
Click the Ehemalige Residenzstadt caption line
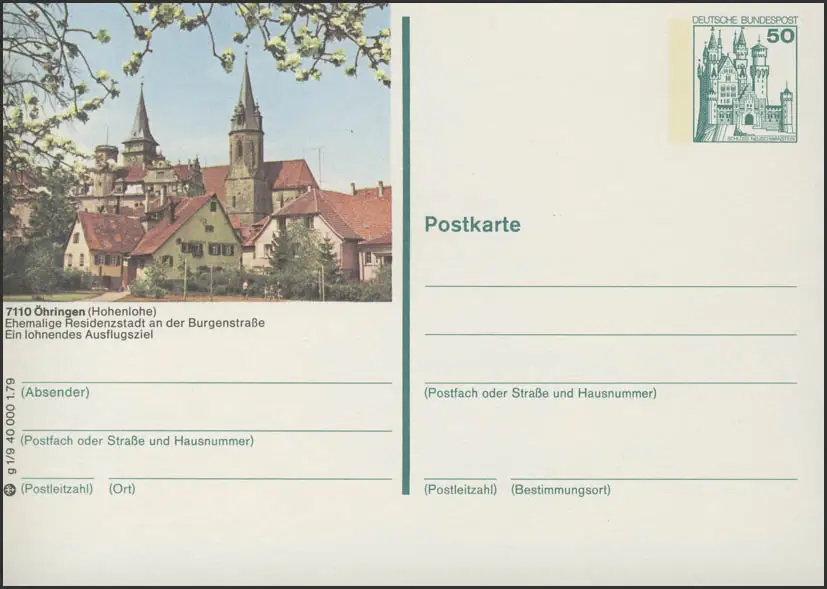point(134,322)
